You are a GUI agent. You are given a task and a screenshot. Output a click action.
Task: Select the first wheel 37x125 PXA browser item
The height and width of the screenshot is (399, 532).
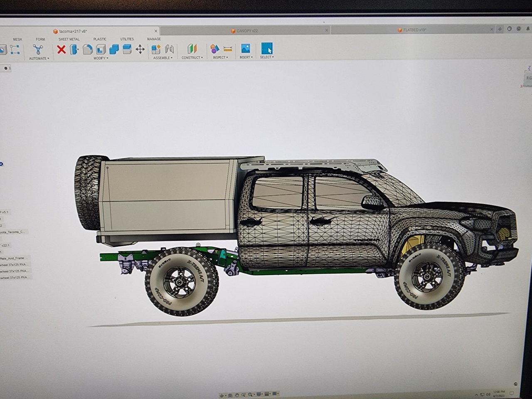(15, 264)
